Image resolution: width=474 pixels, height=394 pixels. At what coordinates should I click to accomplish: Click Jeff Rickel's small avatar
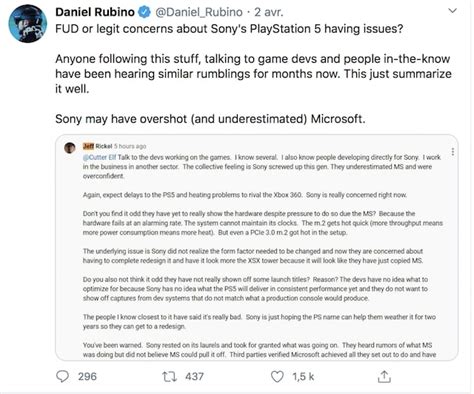(70, 148)
